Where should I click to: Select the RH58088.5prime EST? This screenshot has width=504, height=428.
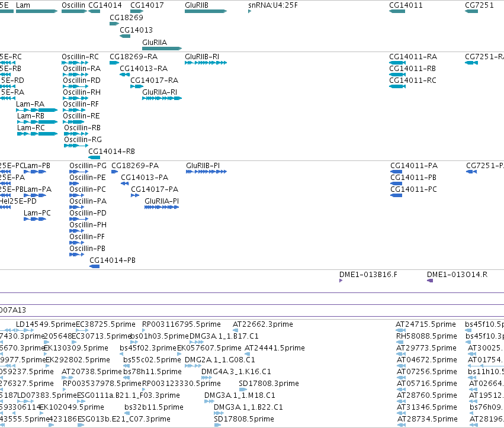399,342
